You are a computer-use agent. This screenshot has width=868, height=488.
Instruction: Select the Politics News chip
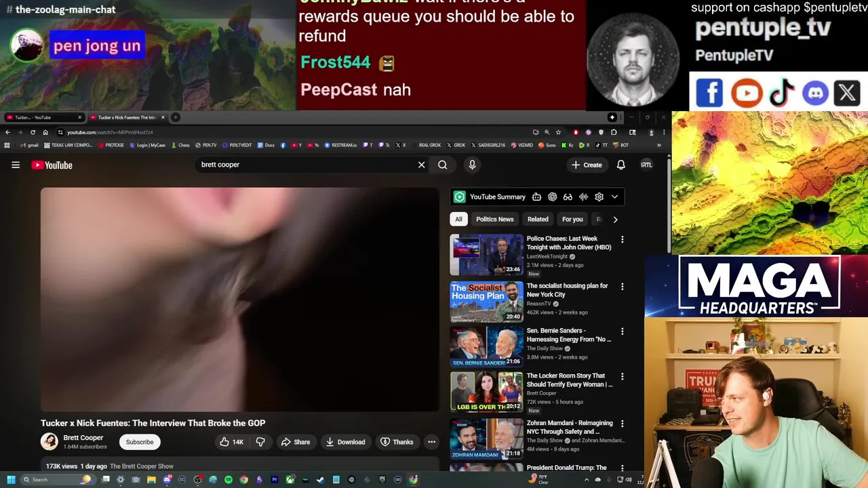tap(494, 219)
